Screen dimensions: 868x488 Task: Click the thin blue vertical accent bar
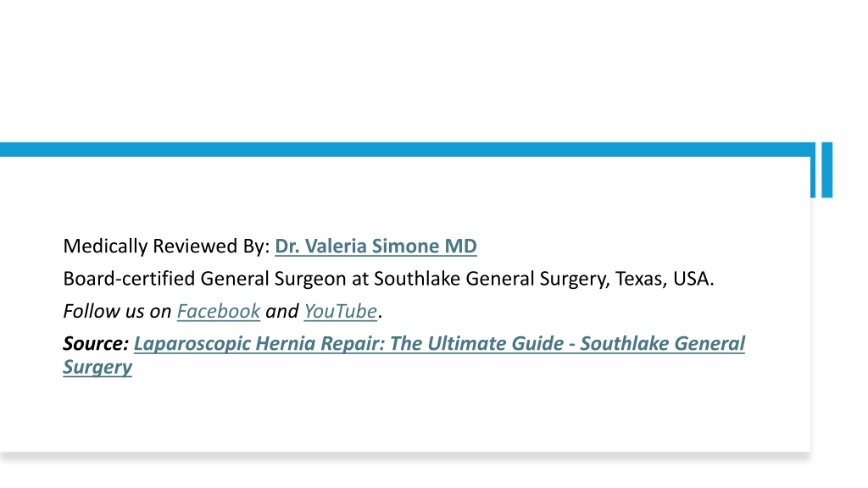[x=813, y=169]
